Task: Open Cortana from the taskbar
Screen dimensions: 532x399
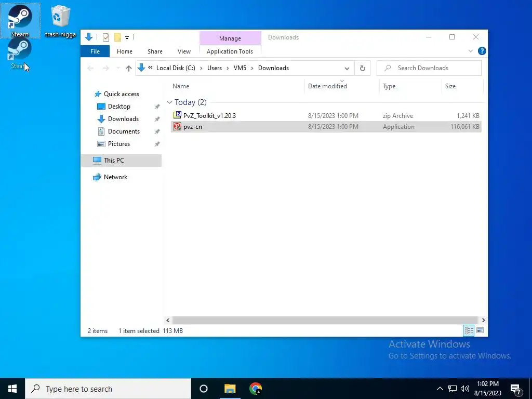Action: 204,389
